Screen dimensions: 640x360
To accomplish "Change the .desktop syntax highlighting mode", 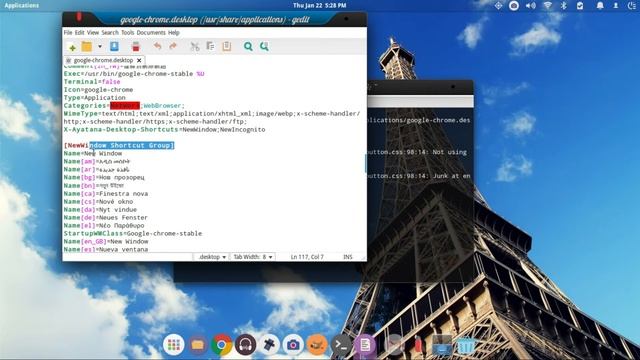I will click(x=211, y=257).
